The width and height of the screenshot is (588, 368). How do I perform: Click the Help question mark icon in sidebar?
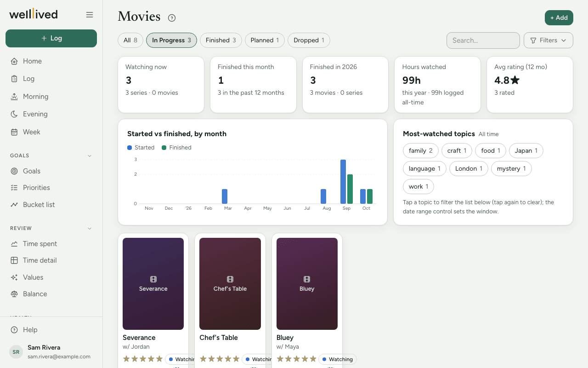14,330
